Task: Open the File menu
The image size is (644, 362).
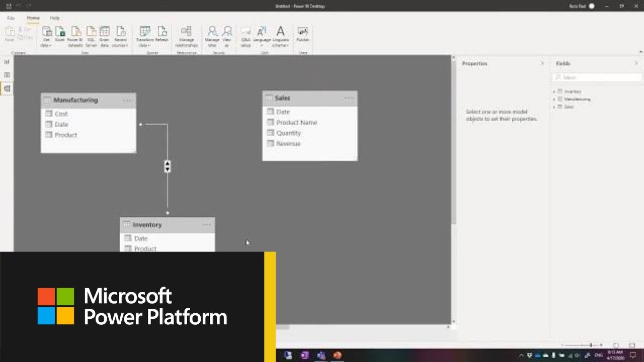Action: [11, 18]
